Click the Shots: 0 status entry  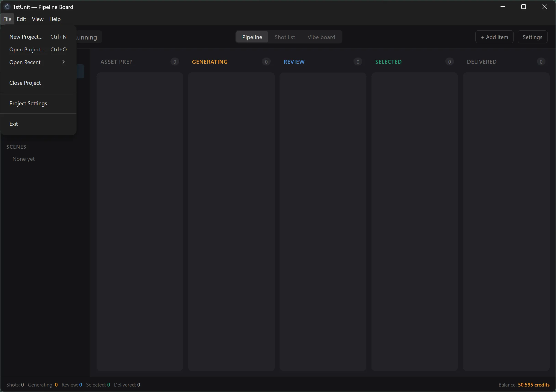click(15, 385)
